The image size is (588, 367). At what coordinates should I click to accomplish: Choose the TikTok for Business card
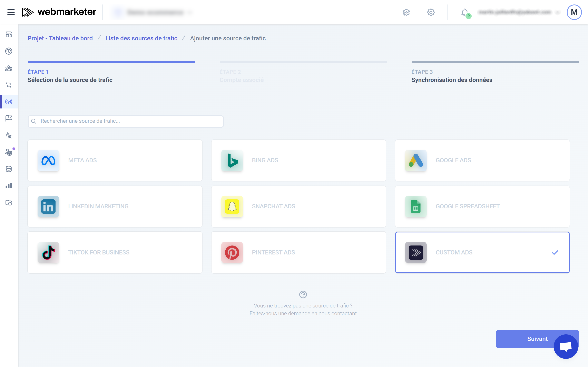click(115, 252)
